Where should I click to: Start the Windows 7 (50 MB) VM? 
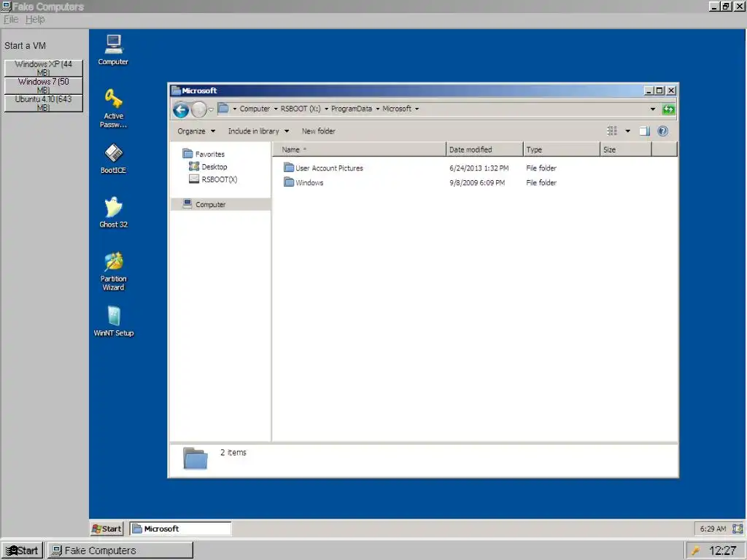click(x=43, y=86)
